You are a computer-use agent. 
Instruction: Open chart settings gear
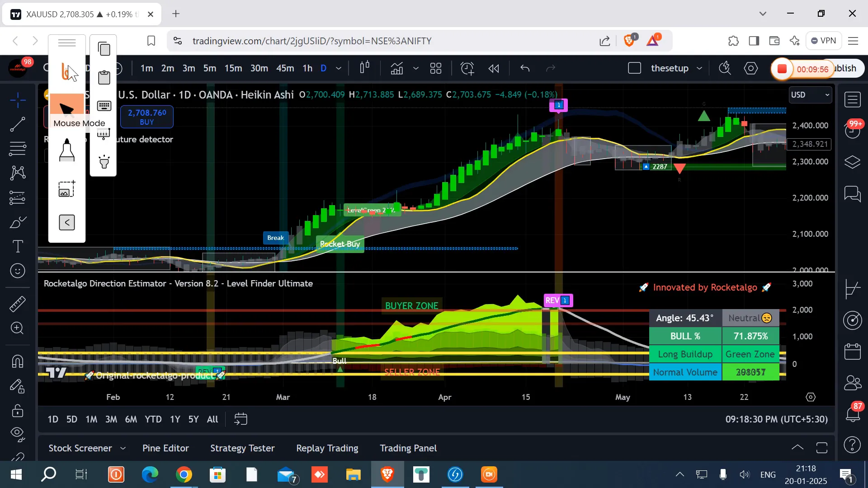(751, 68)
